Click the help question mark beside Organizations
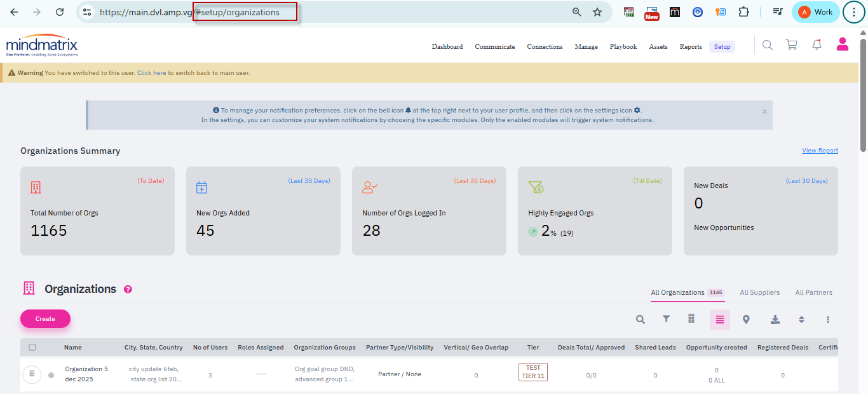The height and width of the screenshot is (394, 868). tap(128, 289)
